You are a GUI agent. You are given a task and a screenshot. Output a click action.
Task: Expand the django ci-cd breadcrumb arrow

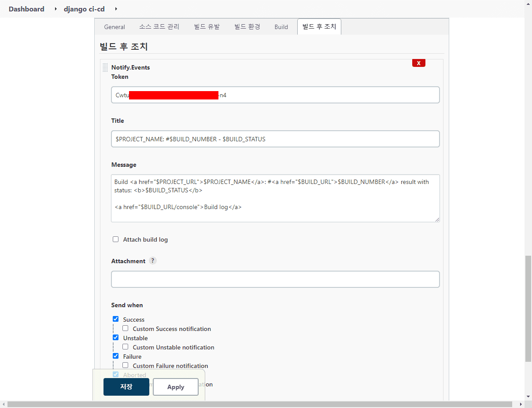click(x=116, y=9)
